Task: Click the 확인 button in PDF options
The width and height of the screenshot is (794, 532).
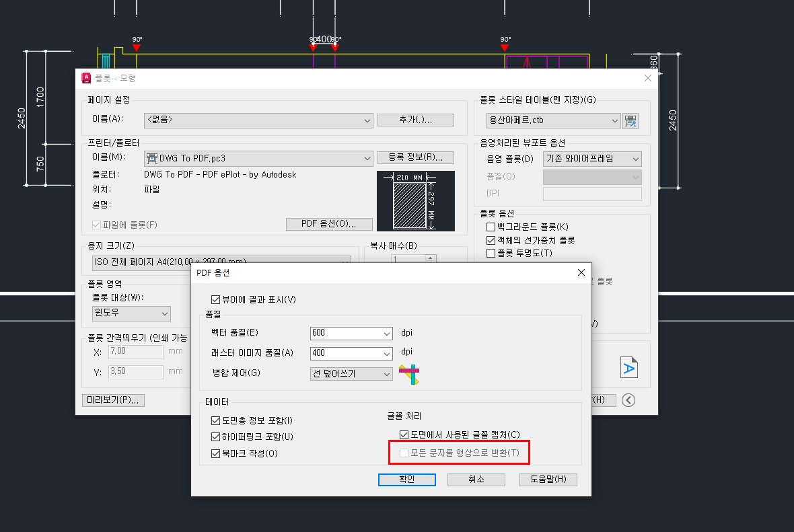Action: [406, 480]
